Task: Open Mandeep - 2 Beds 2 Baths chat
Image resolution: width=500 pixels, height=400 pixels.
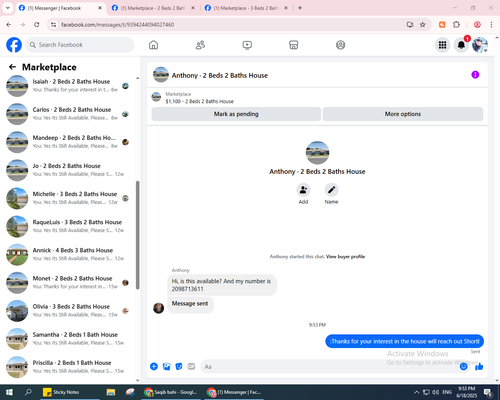Action: (68, 142)
